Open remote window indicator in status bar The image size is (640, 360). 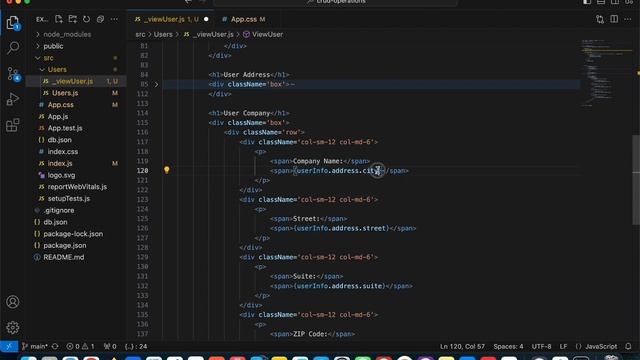pyautogui.click(x=9, y=347)
